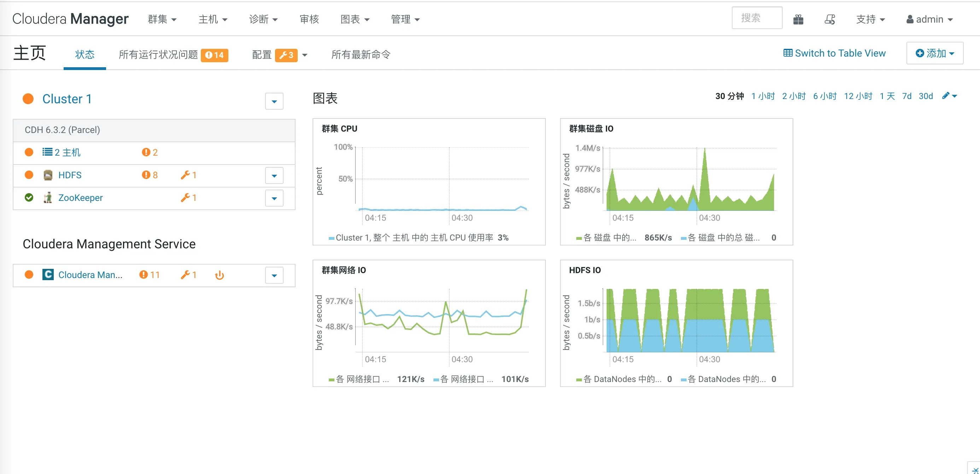980x474 pixels.
Task: Open the ZooKeeper service page link
Action: tap(80, 198)
